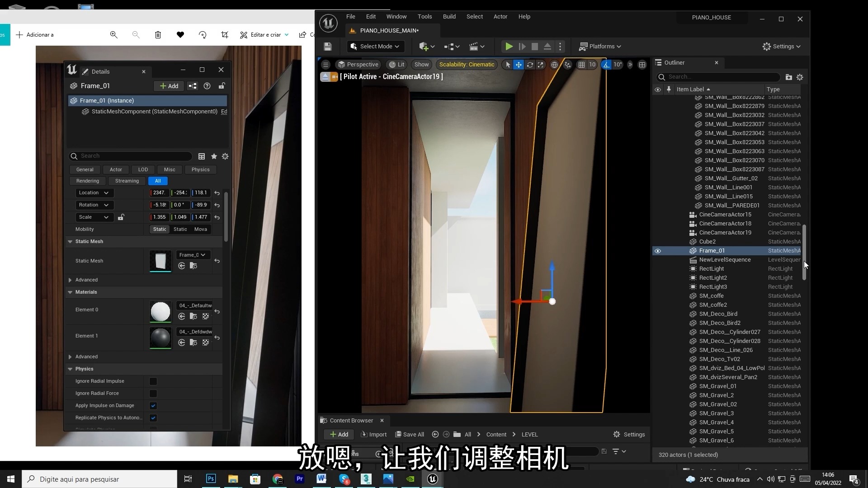
Task: Select the camera pilot icon in viewport
Action: pyautogui.click(x=332, y=76)
